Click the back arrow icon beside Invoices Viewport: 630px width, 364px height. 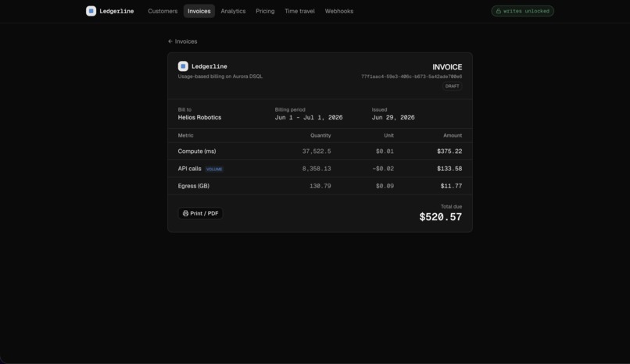click(x=170, y=41)
